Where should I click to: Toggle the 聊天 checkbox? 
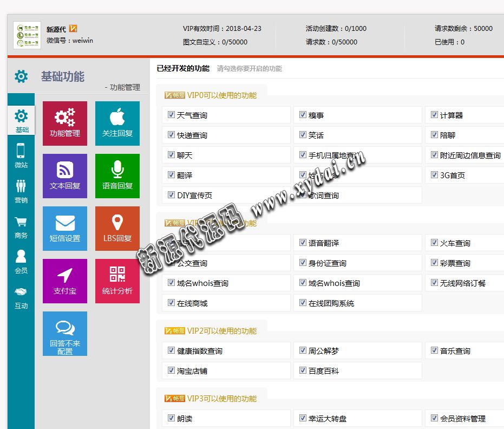(x=171, y=155)
